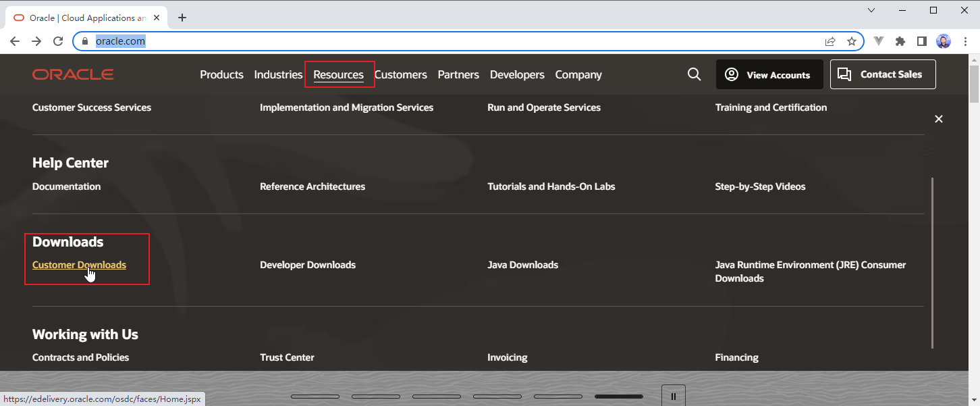Screen dimensions: 980x406
Task: Open the Customer Downloads link
Action: click(x=79, y=265)
